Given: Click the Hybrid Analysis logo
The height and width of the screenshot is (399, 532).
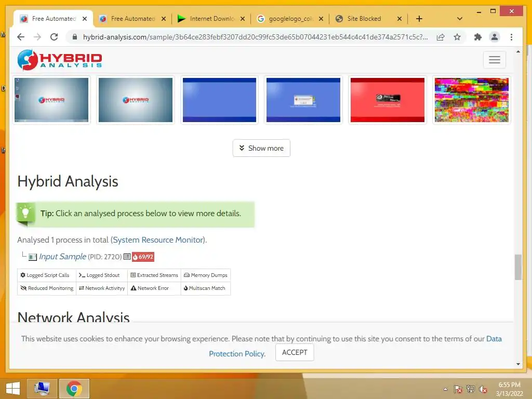Looking at the screenshot, I should point(59,60).
